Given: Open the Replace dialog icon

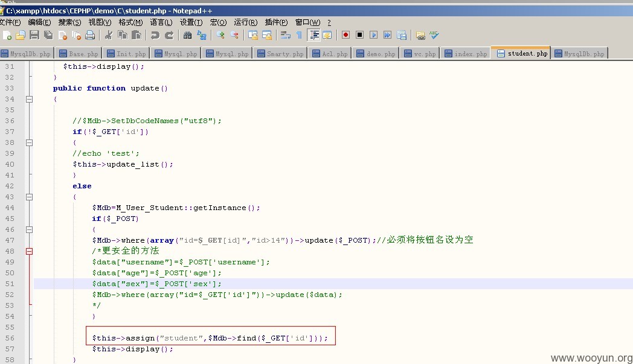Looking at the screenshot, I should pos(202,36).
